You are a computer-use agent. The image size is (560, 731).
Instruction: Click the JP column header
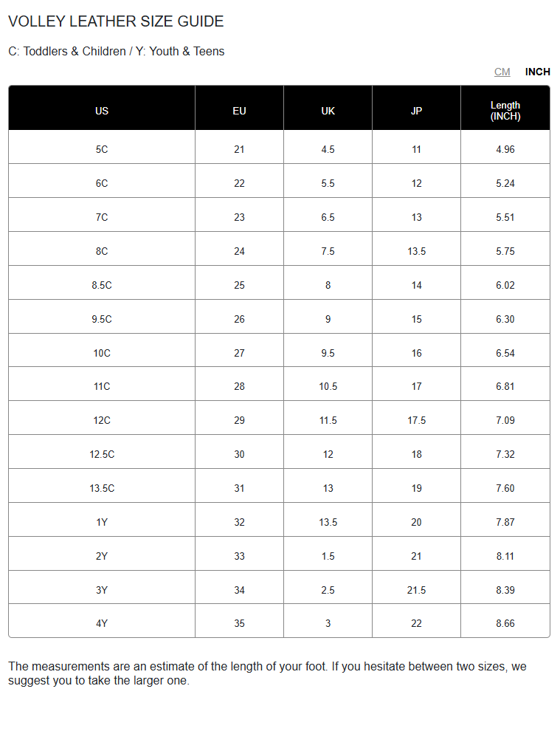[x=416, y=111]
